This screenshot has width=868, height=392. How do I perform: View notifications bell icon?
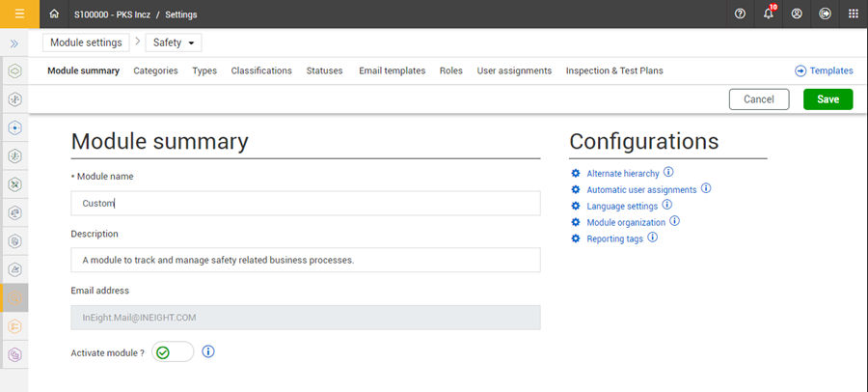point(769,14)
